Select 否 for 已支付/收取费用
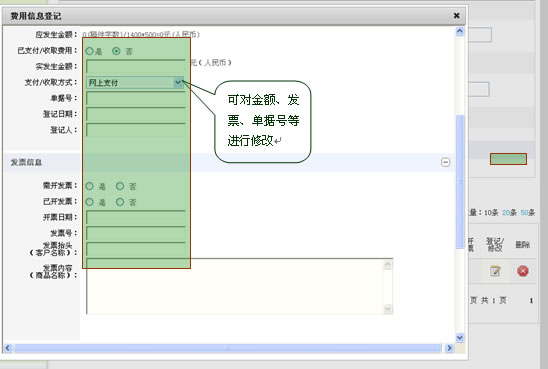Screen dimensions: 548x369 (116, 51)
